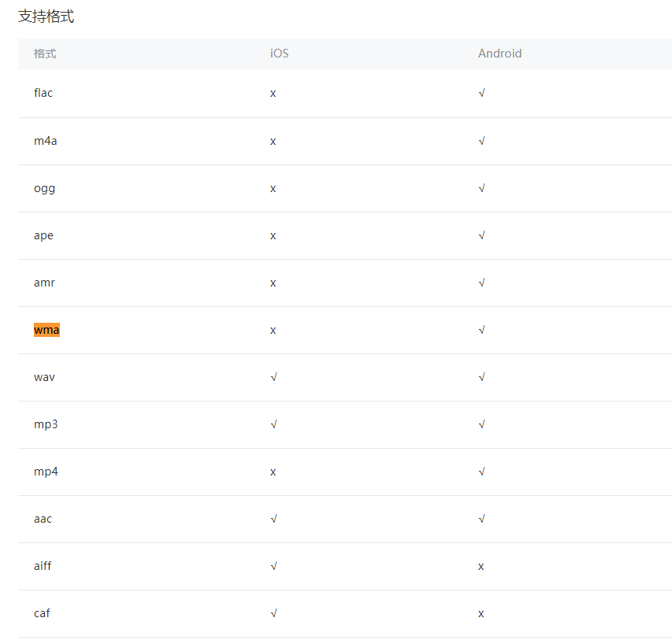The height and width of the screenshot is (640, 672).
Task: Click the iOS x mark in wma row
Action: (x=273, y=331)
